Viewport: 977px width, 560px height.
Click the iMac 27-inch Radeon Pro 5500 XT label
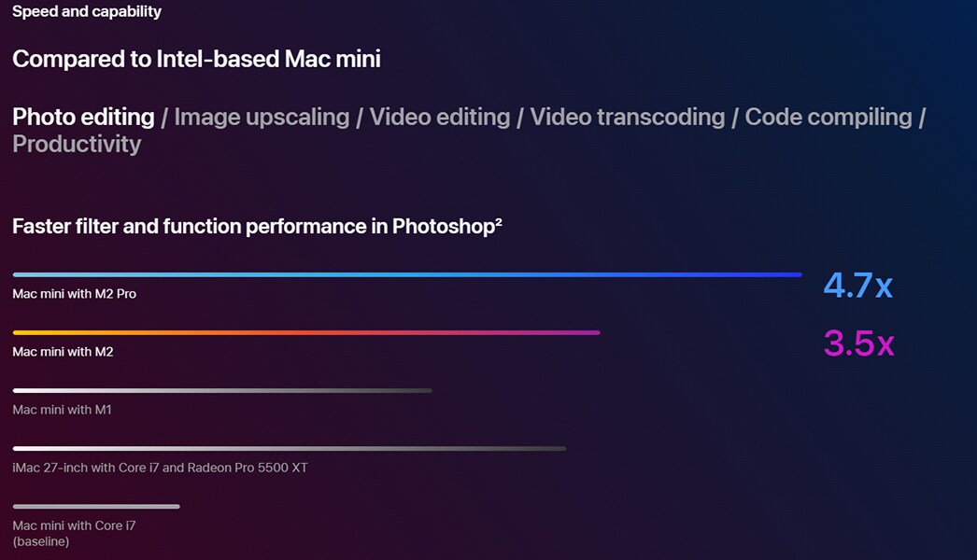click(x=160, y=468)
